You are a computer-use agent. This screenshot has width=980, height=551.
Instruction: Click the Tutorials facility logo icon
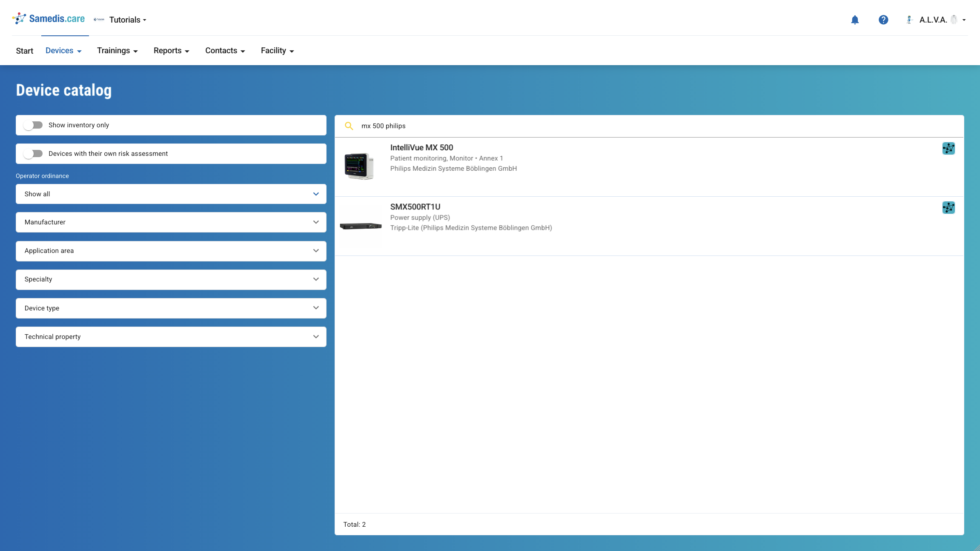pos(99,20)
